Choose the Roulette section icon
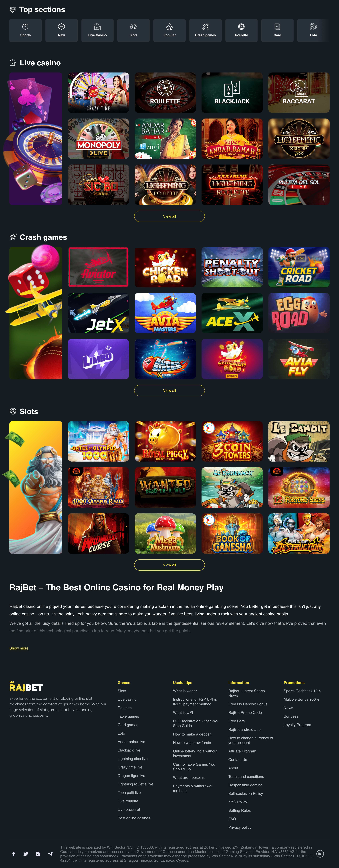 [241, 27]
